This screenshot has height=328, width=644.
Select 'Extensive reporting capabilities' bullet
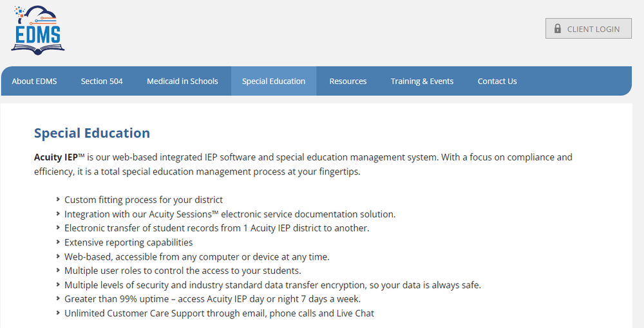[129, 242]
